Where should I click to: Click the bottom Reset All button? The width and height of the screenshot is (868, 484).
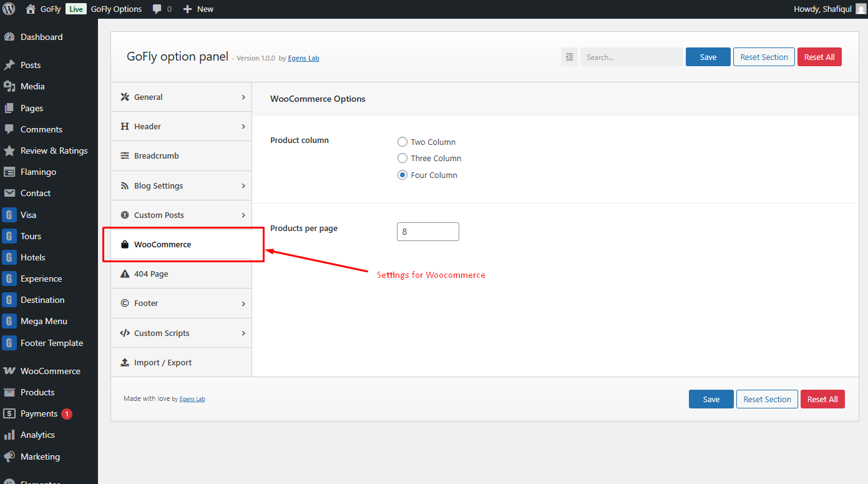pyautogui.click(x=822, y=399)
